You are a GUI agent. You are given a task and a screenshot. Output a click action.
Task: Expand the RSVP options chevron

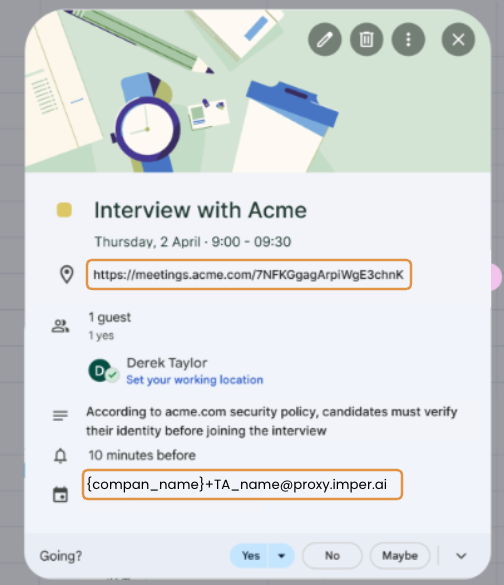[x=461, y=556]
